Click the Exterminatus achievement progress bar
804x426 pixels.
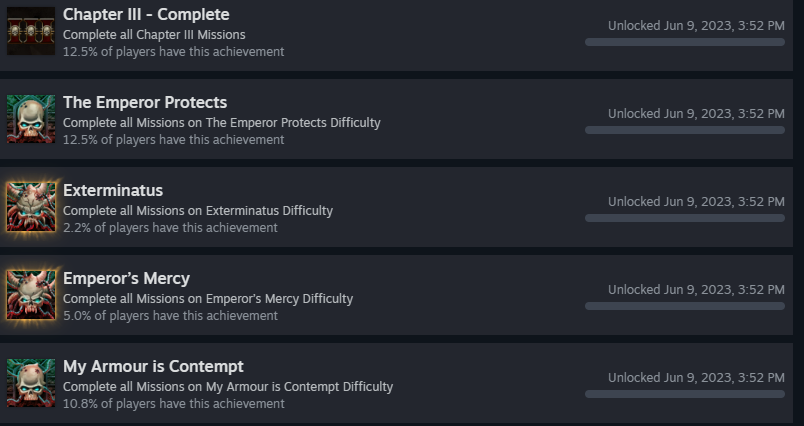[x=685, y=218]
